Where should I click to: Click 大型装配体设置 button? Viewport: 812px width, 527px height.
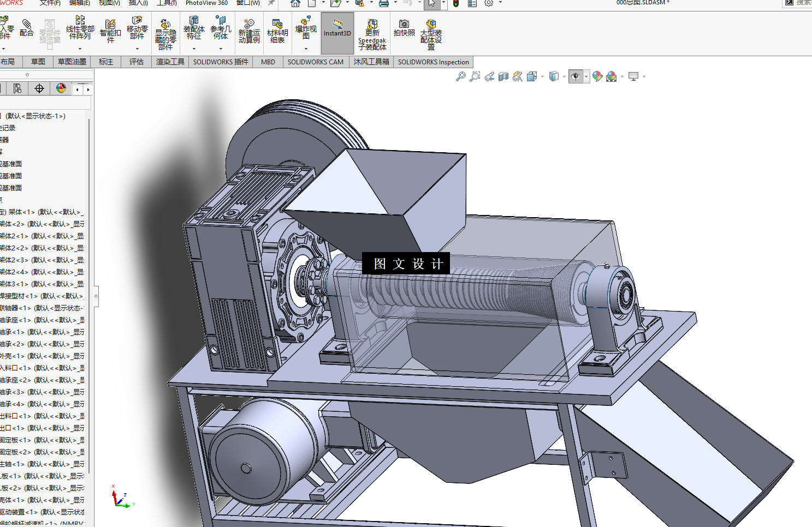pos(431,34)
